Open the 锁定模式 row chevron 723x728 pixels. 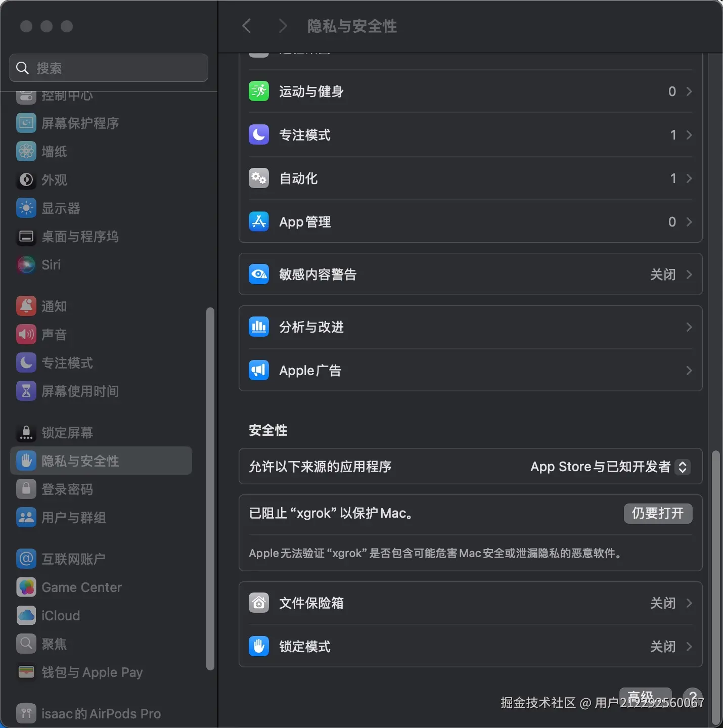pos(689,646)
